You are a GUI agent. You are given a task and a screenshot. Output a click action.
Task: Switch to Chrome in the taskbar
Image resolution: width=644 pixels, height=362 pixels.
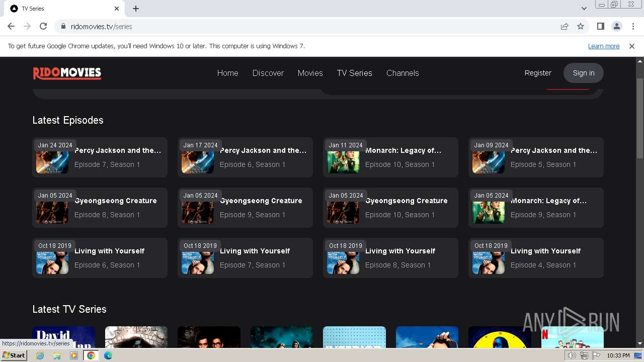(x=91, y=355)
